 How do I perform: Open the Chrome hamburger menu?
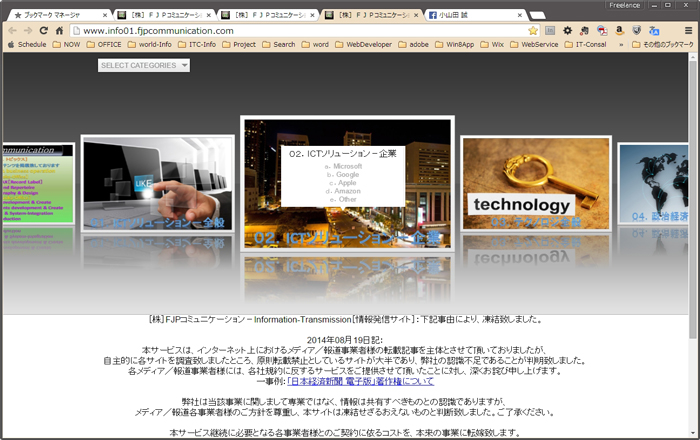pyautogui.click(x=688, y=31)
